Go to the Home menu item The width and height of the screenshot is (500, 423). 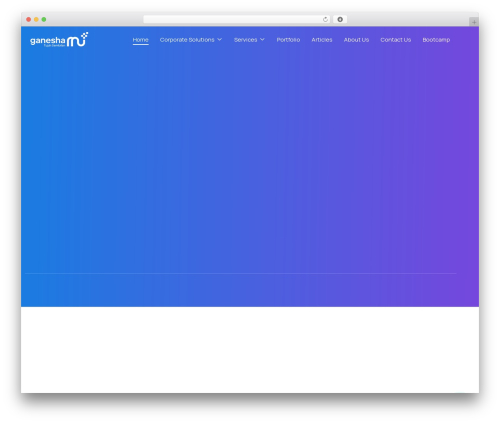click(x=140, y=40)
